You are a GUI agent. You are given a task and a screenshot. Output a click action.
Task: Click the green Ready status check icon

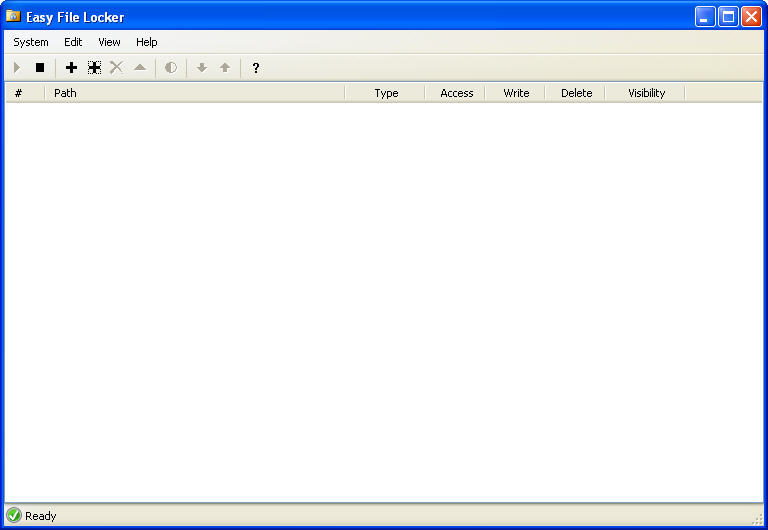14,515
